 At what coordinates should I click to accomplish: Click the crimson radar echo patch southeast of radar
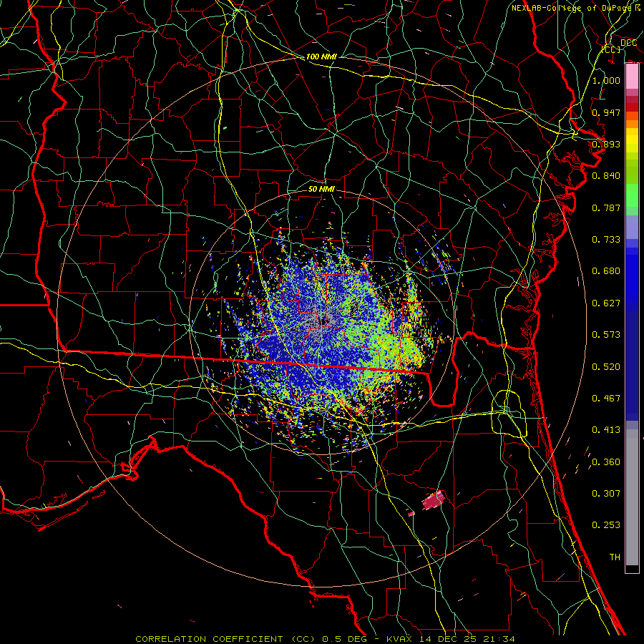tap(434, 501)
